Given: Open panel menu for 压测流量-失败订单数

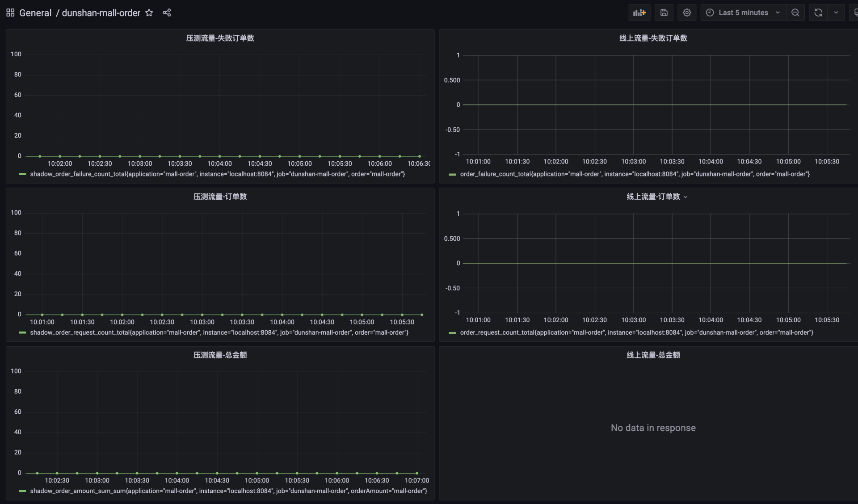Looking at the screenshot, I should coord(220,38).
